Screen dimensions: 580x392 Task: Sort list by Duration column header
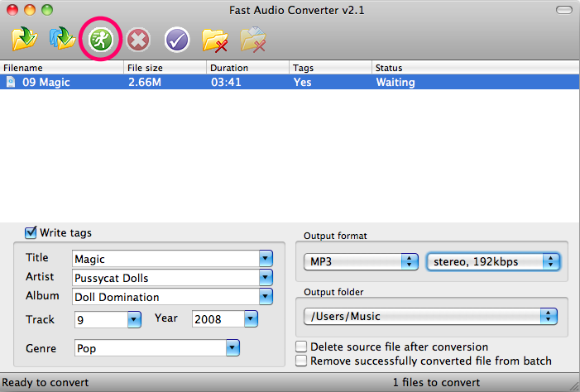click(248, 68)
